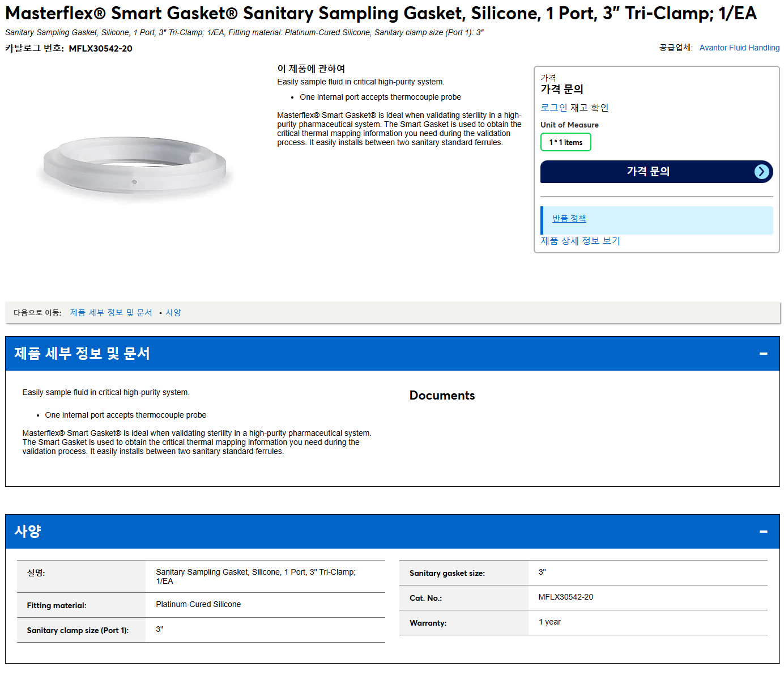
Task: Click the 사양 section header title
Action: click(x=28, y=532)
